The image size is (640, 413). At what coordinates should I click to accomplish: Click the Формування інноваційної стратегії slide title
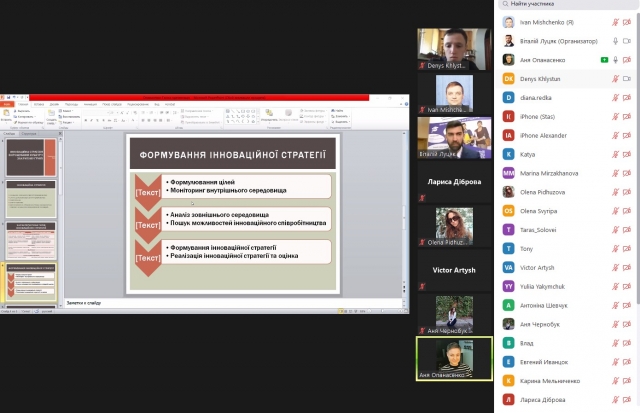(x=233, y=155)
